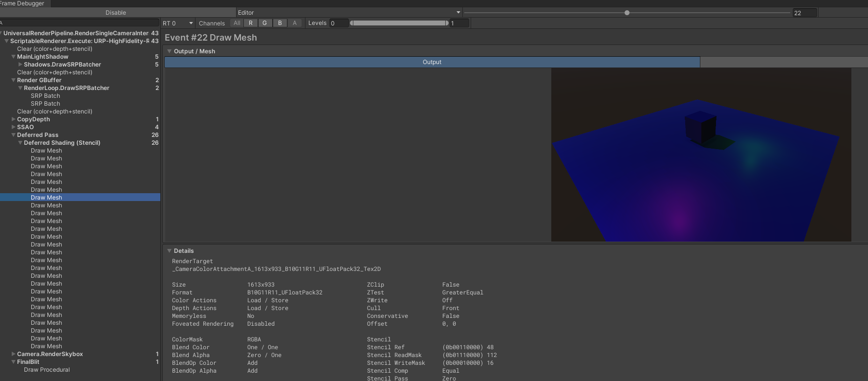Viewport: 868px width, 381px height.
Task: Collapse the Deferred Pass tree group
Action: (x=13, y=135)
